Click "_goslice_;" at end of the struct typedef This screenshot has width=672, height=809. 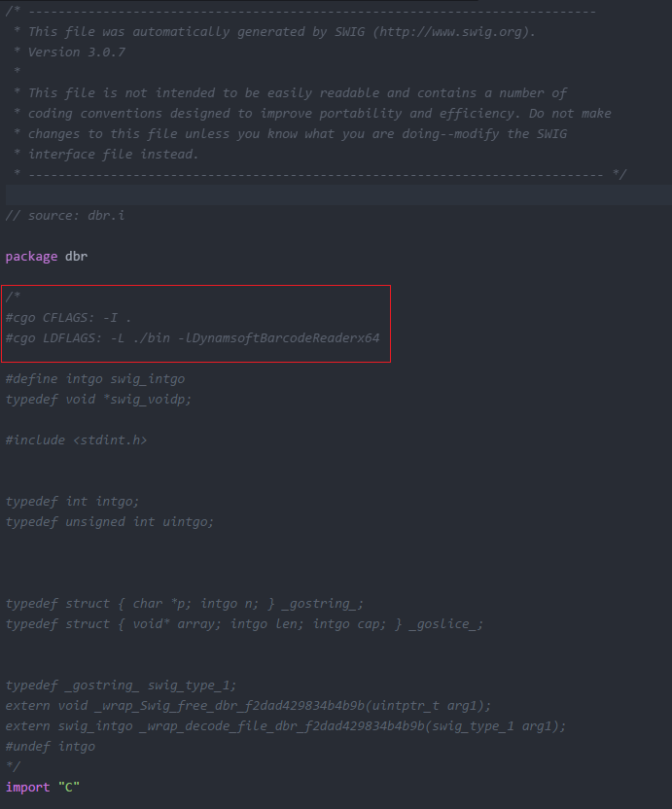tap(446, 624)
